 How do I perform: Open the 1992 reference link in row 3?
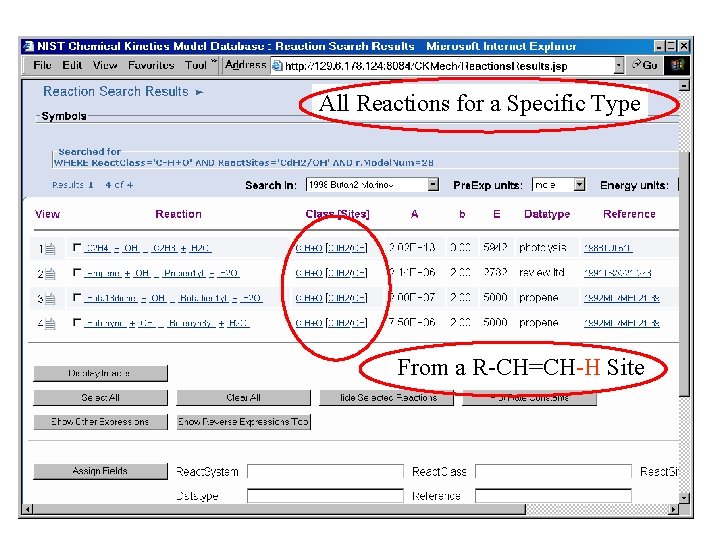point(622,298)
